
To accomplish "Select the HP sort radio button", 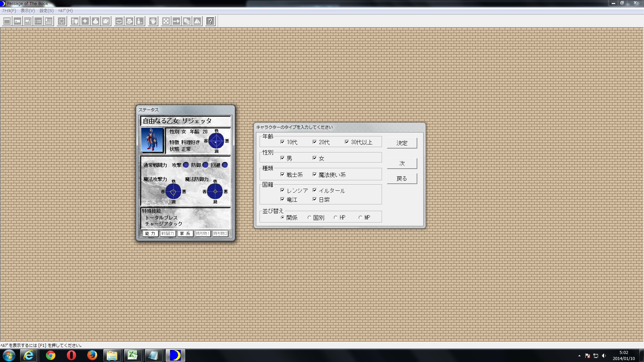I will [x=335, y=218].
